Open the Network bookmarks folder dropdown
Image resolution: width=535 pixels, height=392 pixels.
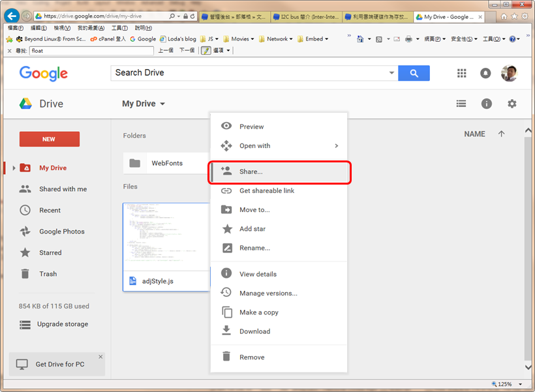click(x=276, y=39)
